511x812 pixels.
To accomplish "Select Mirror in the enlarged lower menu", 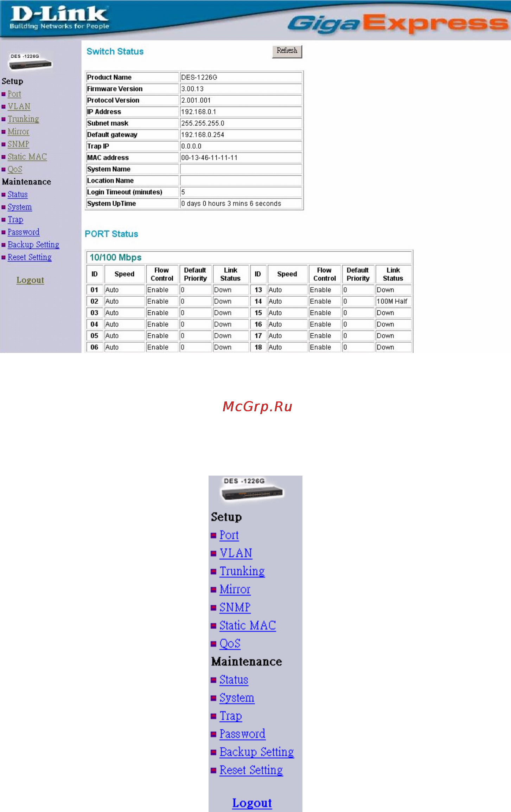I will (x=235, y=589).
